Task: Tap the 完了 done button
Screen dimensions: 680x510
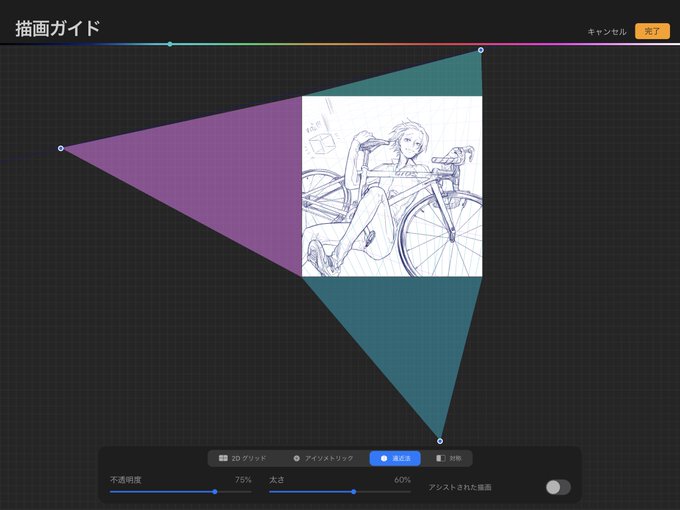Action: [x=652, y=31]
